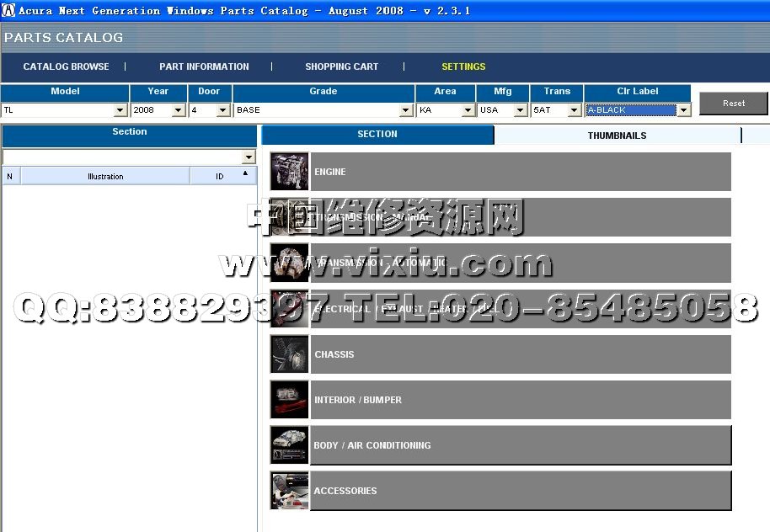The height and width of the screenshot is (532, 770).
Task: Click the Transmission - Manual section bar
Action: coord(520,217)
